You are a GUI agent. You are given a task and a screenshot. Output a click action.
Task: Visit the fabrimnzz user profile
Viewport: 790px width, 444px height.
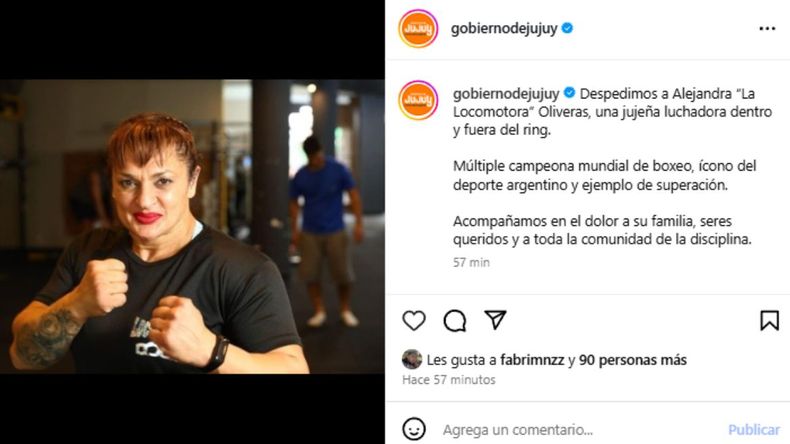pyautogui.click(x=532, y=360)
